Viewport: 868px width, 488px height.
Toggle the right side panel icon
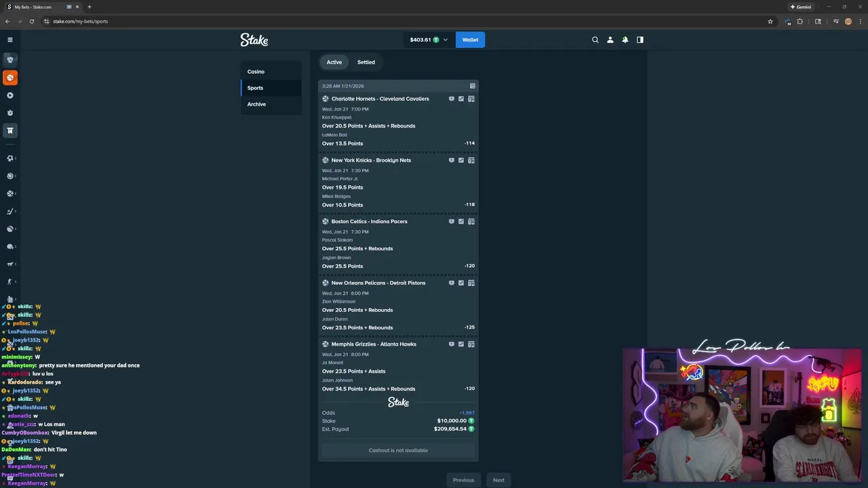click(640, 39)
